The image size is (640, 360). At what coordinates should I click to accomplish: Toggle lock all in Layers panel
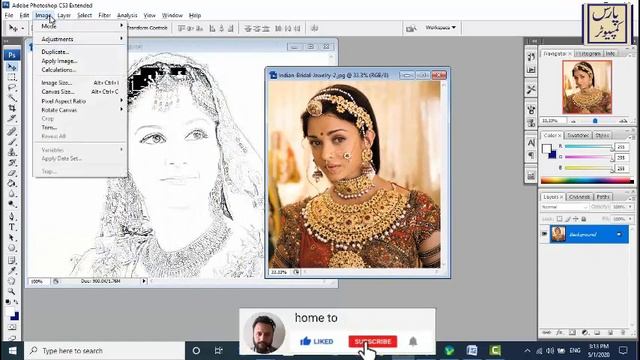(584, 219)
